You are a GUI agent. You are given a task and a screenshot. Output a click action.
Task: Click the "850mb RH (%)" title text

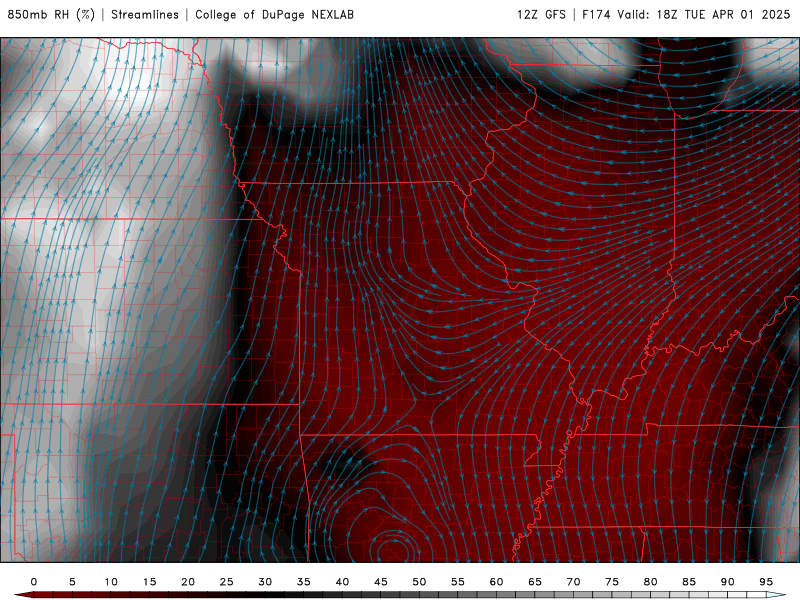(51, 15)
